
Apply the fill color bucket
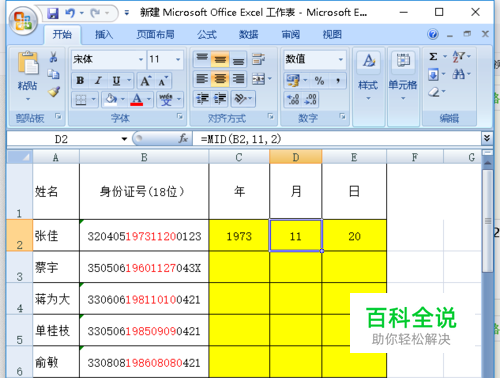click(x=111, y=99)
